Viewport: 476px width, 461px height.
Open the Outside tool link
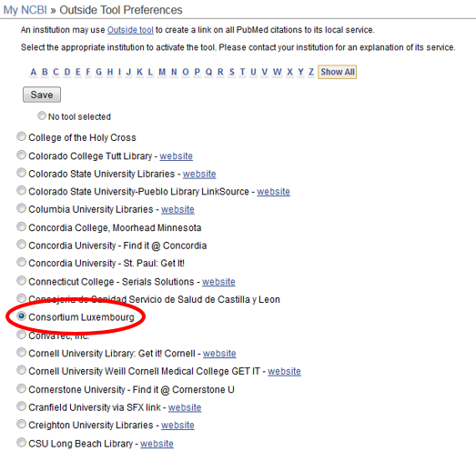click(x=130, y=30)
